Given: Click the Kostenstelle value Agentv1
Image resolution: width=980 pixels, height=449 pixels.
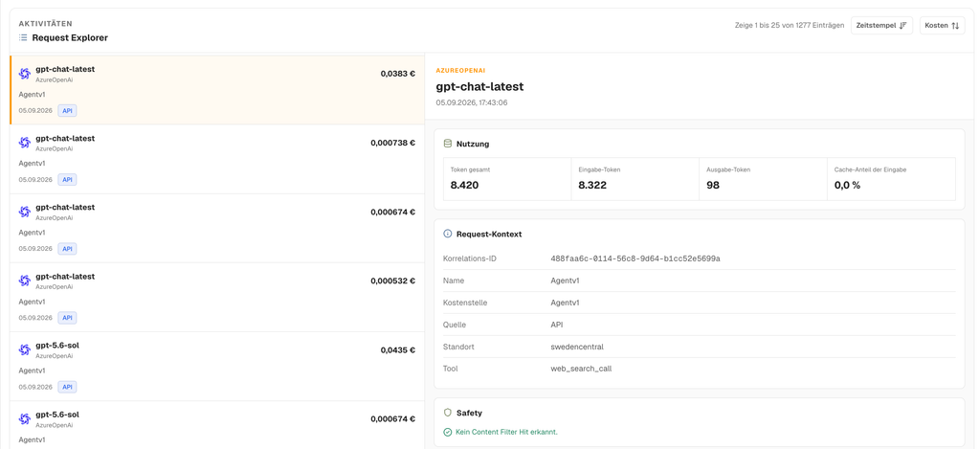Looking at the screenshot, I should 565,303.
